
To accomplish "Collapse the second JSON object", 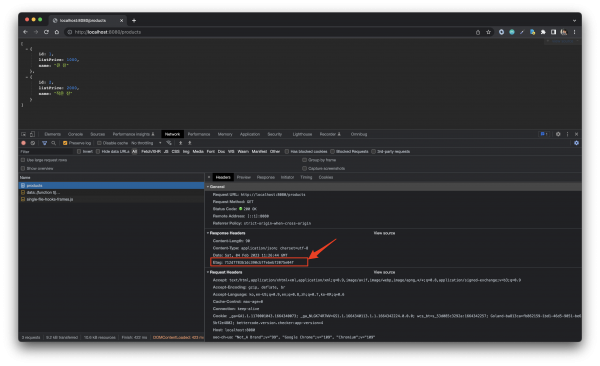I will [27, 77].
